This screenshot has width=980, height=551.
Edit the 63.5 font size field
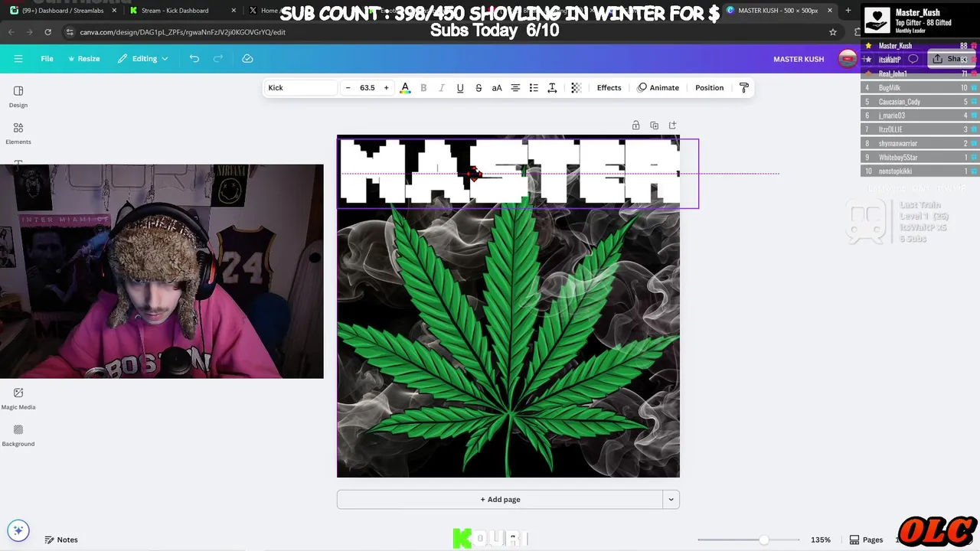(x=367, y=88)
